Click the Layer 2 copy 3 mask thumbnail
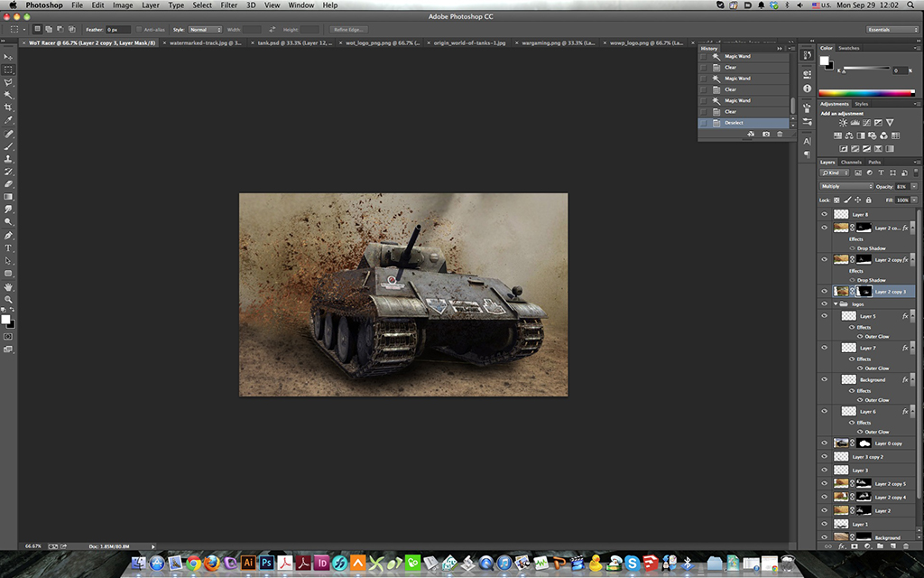 864,292
